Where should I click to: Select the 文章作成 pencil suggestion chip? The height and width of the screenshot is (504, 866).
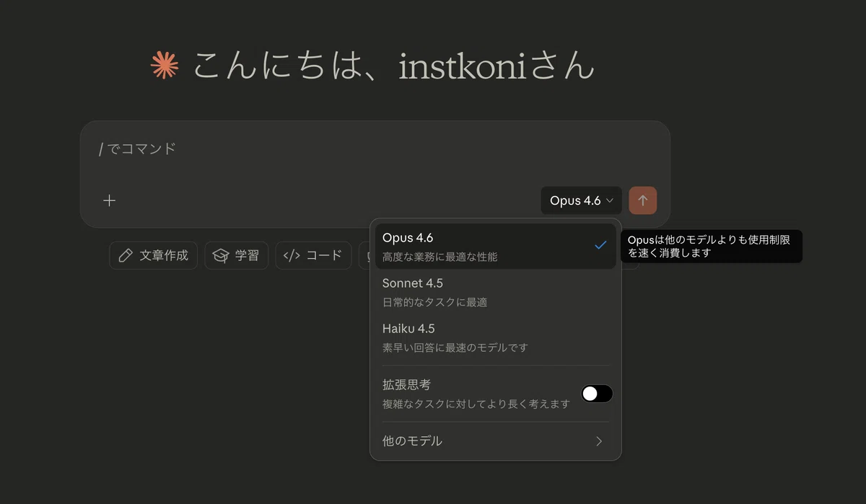click(x=154, y=255)
